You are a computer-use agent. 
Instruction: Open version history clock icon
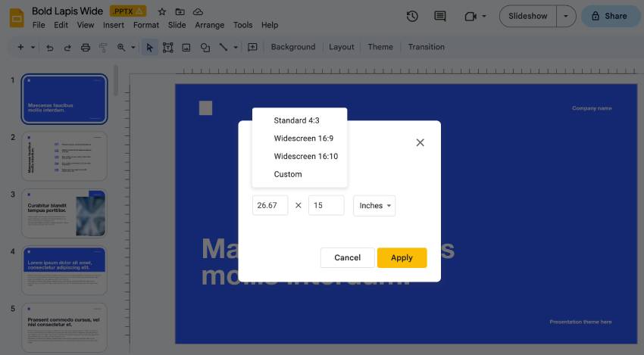click(412, 17)
